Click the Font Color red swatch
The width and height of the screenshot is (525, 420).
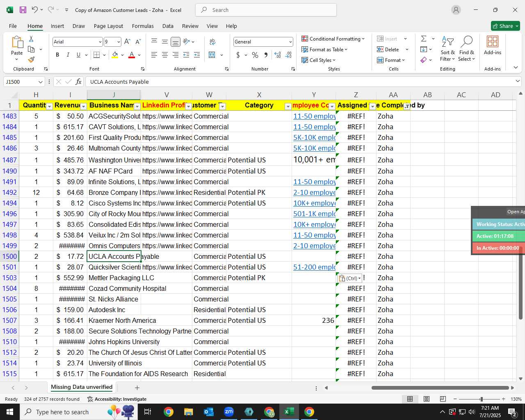click(132, 55)
